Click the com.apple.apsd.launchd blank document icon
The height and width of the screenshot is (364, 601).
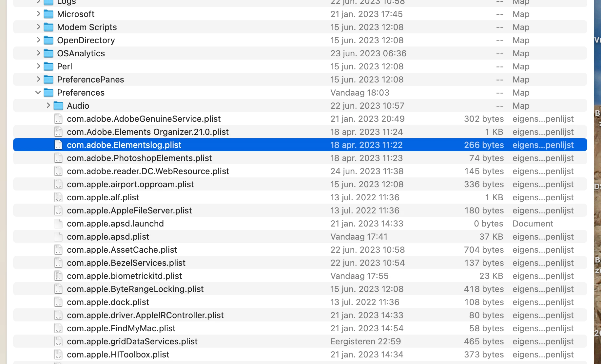tap(58, 223)
